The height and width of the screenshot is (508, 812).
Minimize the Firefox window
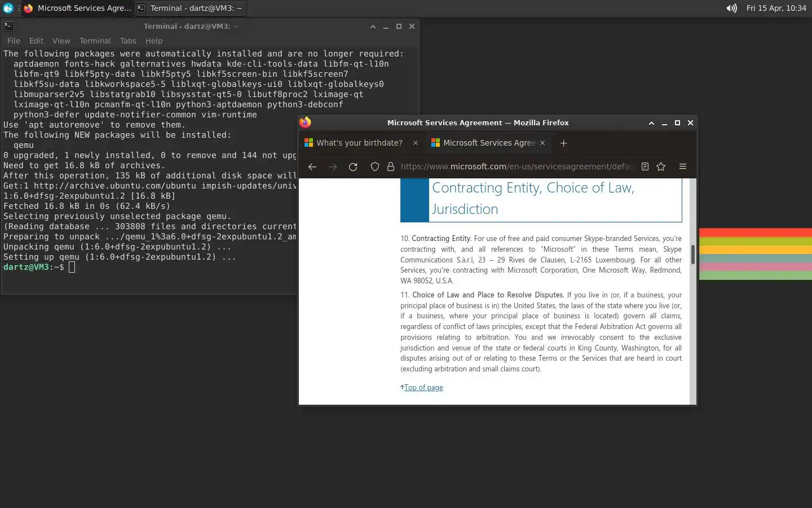pos(664,123)
